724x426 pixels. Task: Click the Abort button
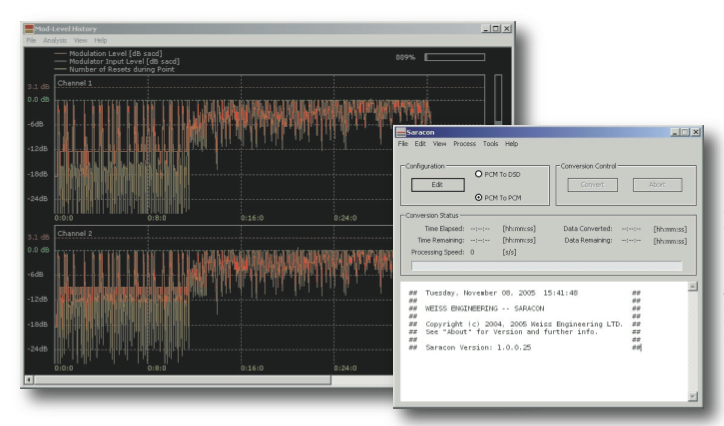pos(656,185)
